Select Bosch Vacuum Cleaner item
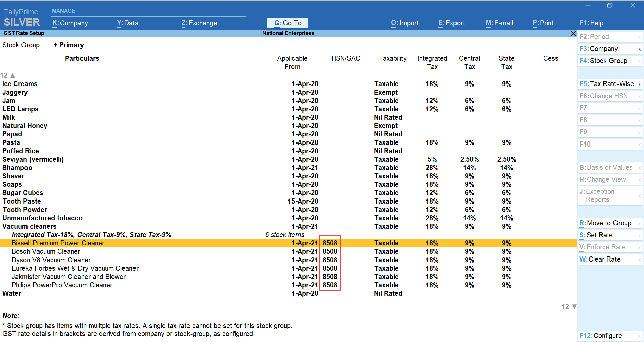This screenshot has height=342, width=644. pyautogui.click(x=288, y=251)
